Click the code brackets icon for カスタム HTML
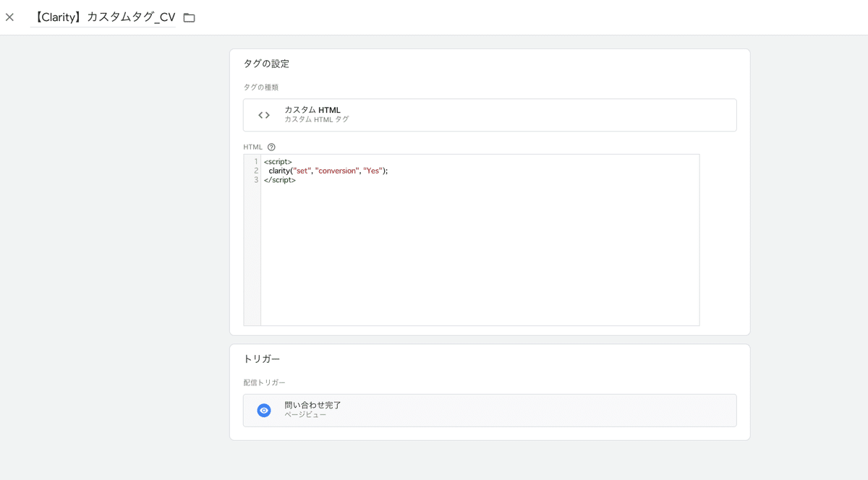The image size is (868, 480). (264, 115)
